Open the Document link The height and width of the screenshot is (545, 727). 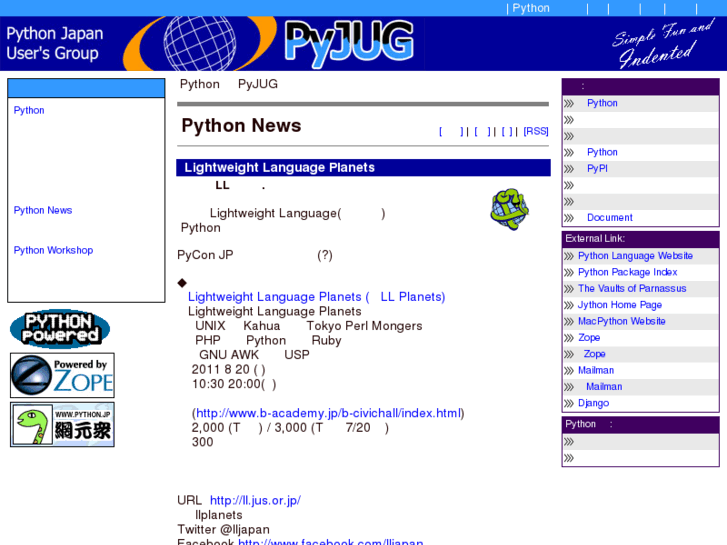[610, 218]
